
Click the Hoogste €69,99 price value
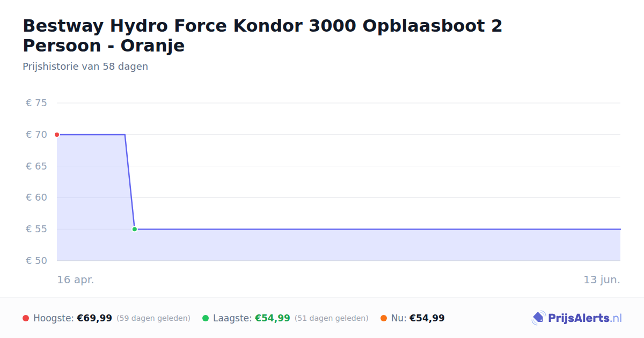[94, 318]
